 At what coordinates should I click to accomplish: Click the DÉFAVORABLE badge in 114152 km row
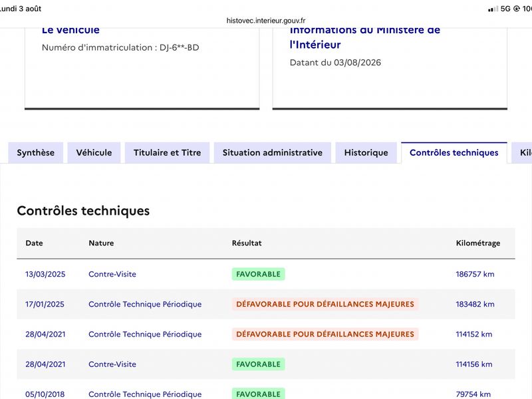(325, 334)
